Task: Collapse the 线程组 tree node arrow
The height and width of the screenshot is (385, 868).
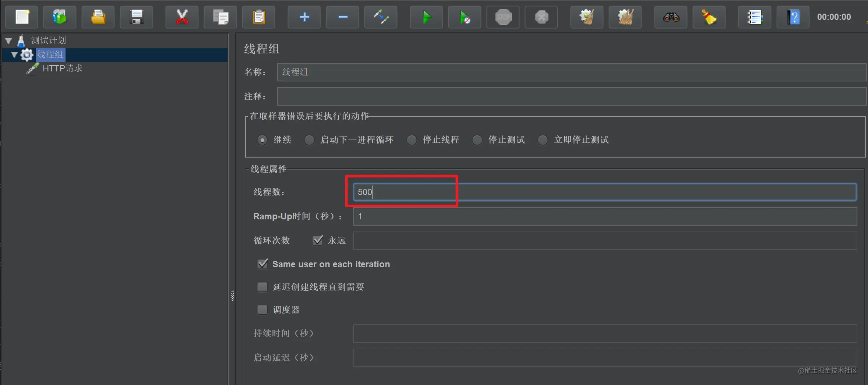Action: [14, 55]
